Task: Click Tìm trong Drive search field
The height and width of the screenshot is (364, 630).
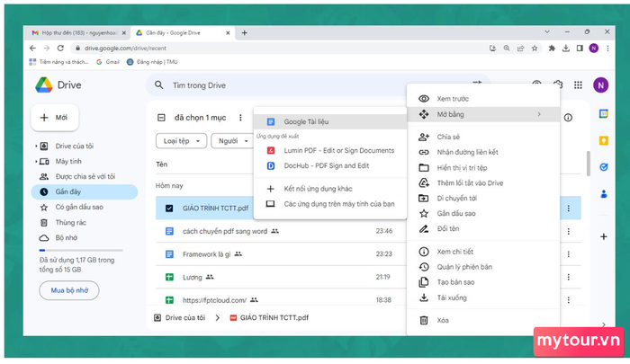Action: (318, 85)
